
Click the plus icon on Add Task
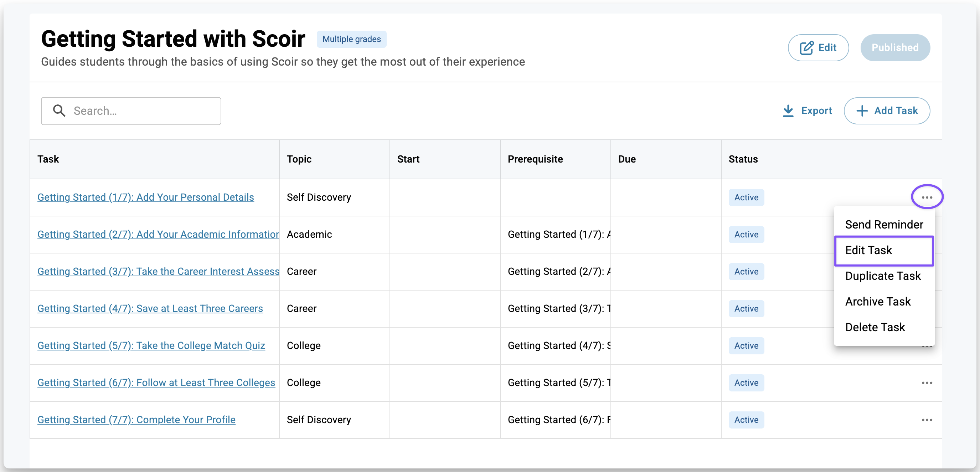pos(862,111)
